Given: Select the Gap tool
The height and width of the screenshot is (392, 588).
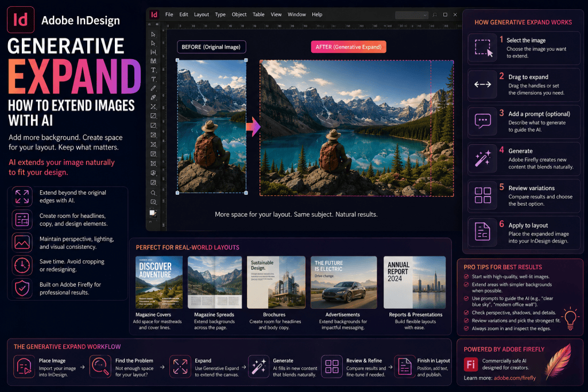Looking at the screenshot, I should click(153, 52).
